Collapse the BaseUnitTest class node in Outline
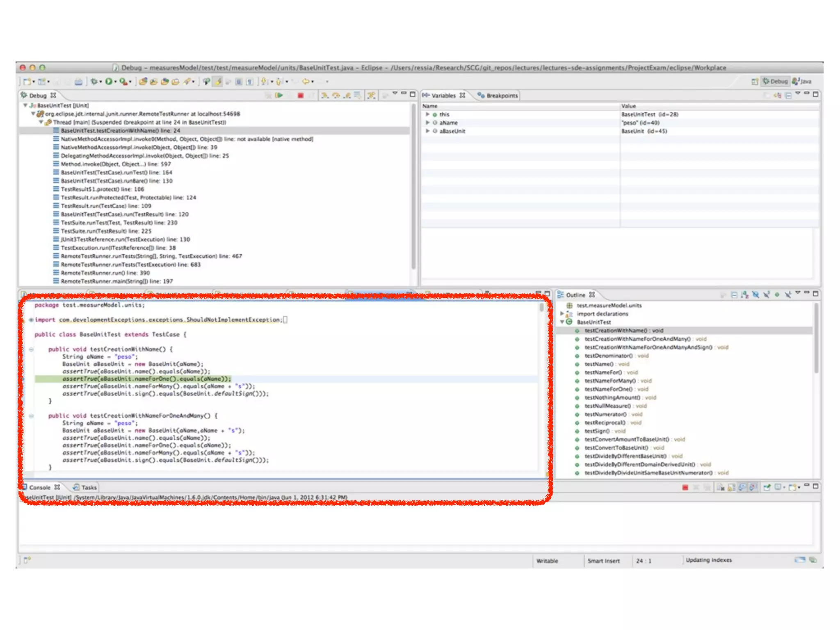This screenshot has height=630, width=840. point(562,322)
